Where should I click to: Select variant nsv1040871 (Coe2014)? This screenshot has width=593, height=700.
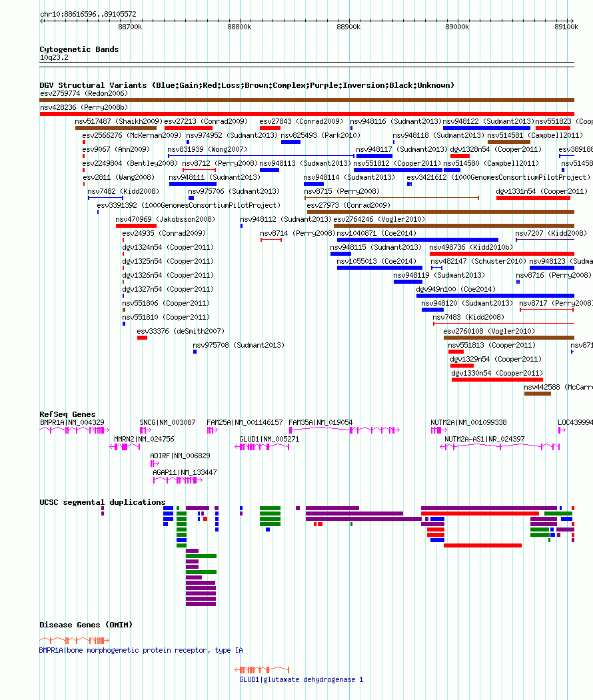coord(376,233)
